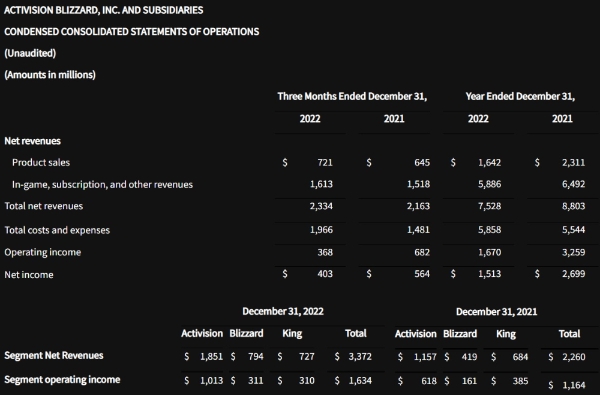Click the 'Product sales' row label

point(41,162)
